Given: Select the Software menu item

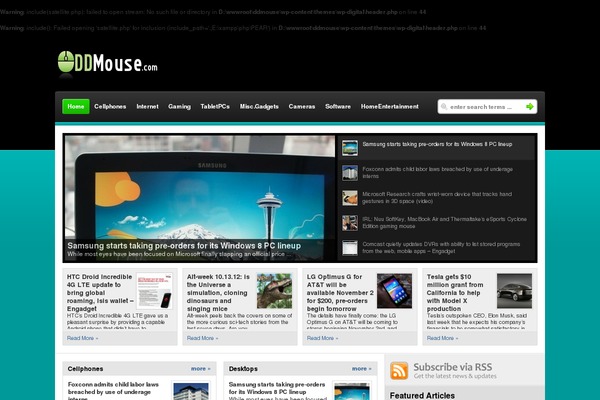Looking at the screenshot, I should pos(338,106).
